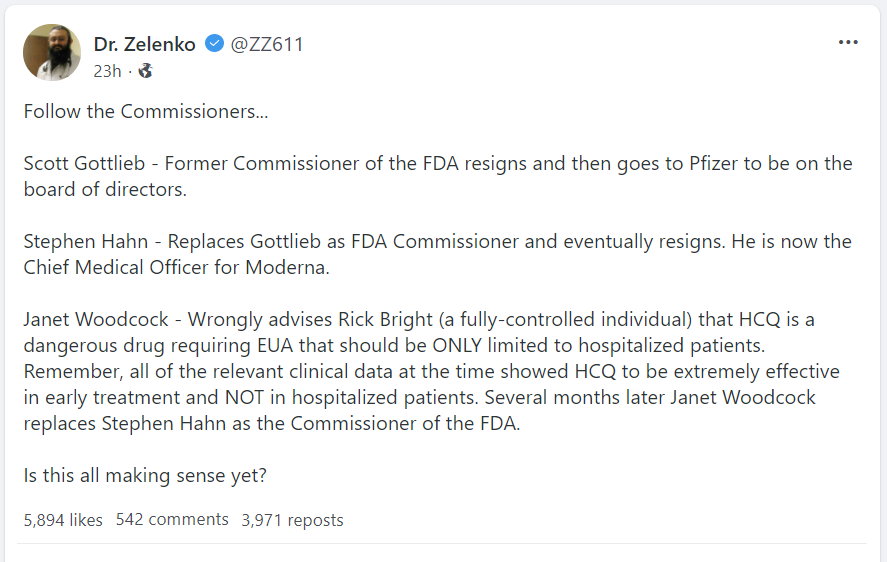Click the 'Follow the Commissioners...' opening line
Screen dimensions: 887x562
(x=146, y=111)
